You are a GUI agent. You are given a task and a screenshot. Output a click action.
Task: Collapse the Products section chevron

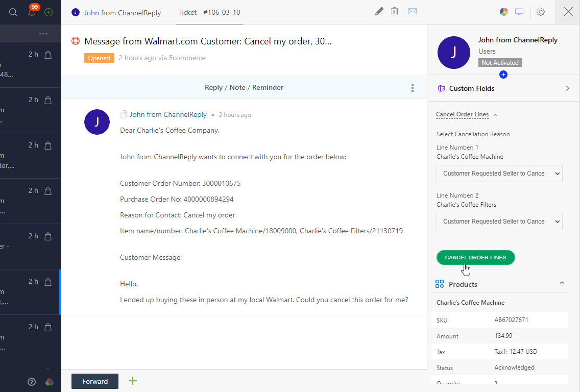[x=562, y=283]
